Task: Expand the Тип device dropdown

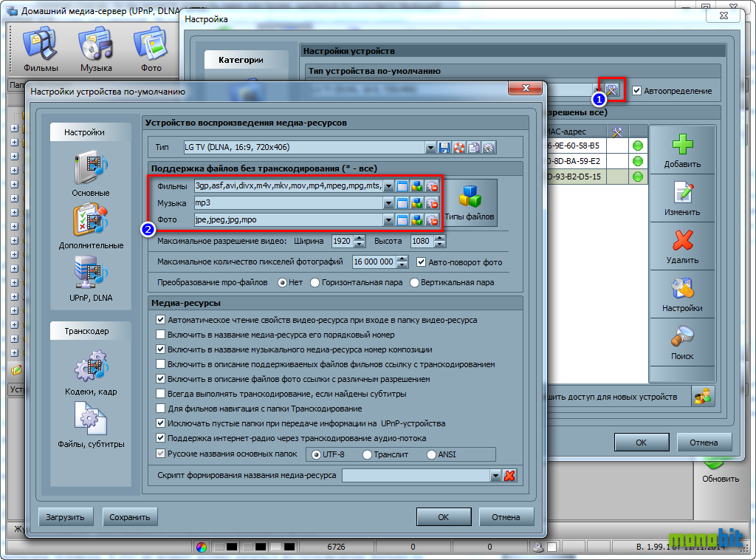Action: coord(430,148)
